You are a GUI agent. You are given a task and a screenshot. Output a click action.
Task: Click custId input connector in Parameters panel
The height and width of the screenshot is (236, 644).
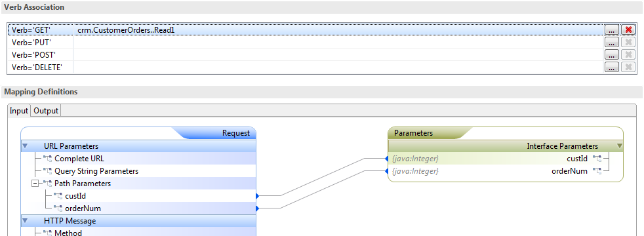[386, 159]
